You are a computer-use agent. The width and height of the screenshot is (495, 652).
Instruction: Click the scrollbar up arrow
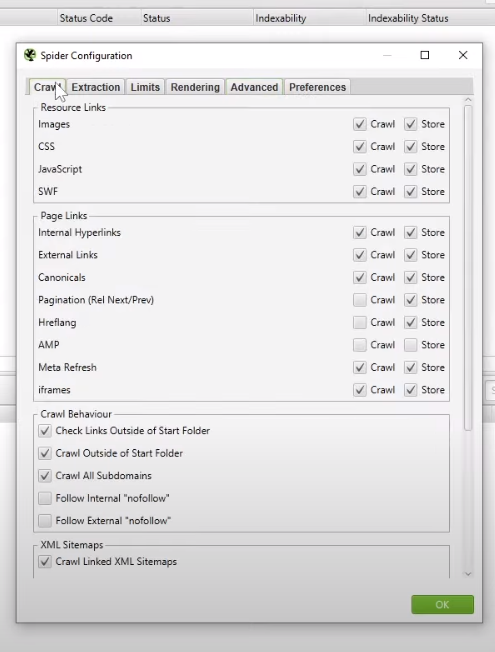(468, 100)
